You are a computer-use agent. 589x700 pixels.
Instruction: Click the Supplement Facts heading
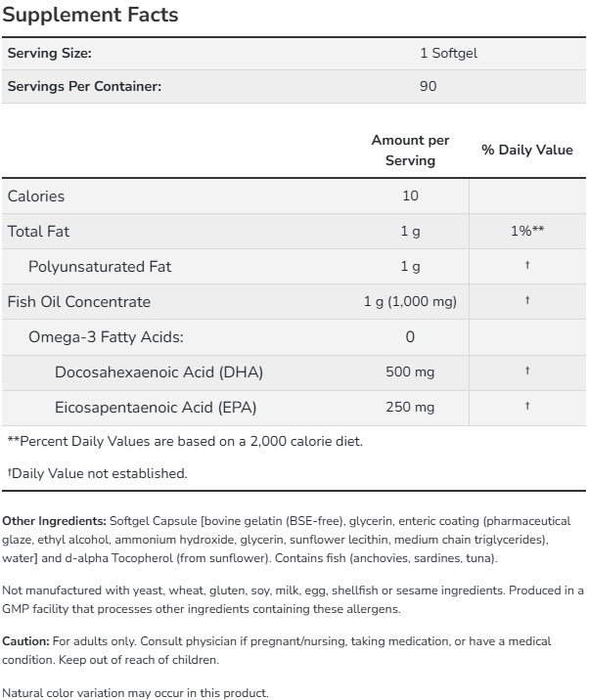[90, 17]
